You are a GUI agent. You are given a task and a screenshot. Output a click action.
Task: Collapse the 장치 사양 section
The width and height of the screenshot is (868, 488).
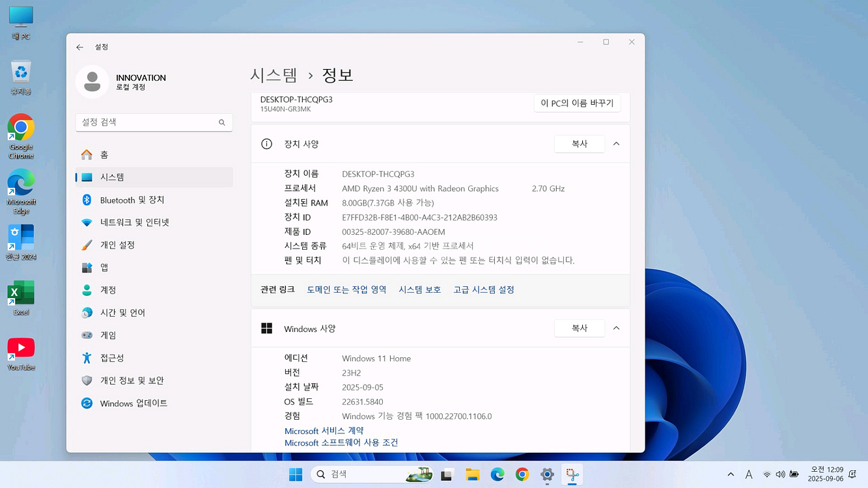(616, 144)
